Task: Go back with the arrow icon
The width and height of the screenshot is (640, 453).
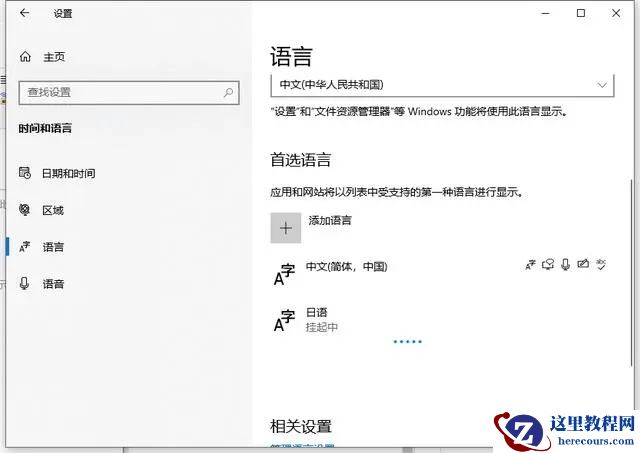Action: (24, 13)
